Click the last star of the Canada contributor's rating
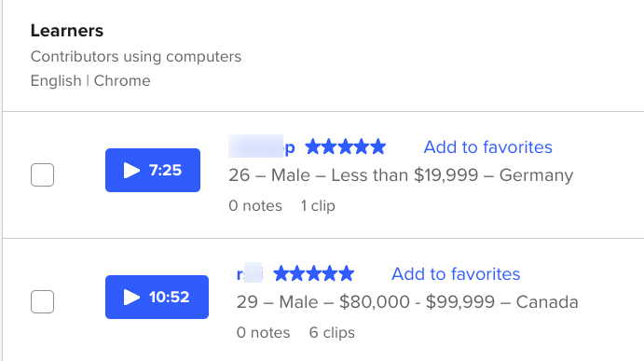 (x=347, y=273)
